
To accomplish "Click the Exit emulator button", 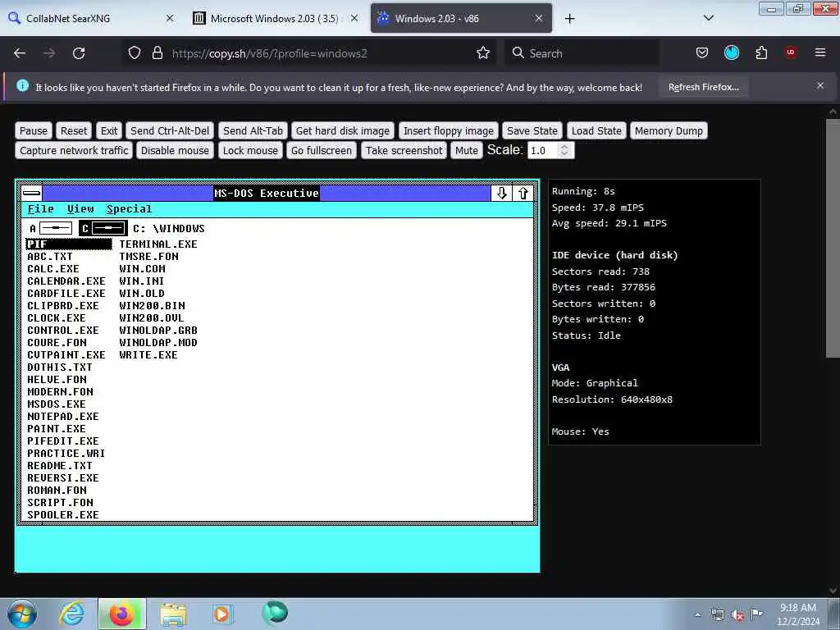I will point(109,131).
